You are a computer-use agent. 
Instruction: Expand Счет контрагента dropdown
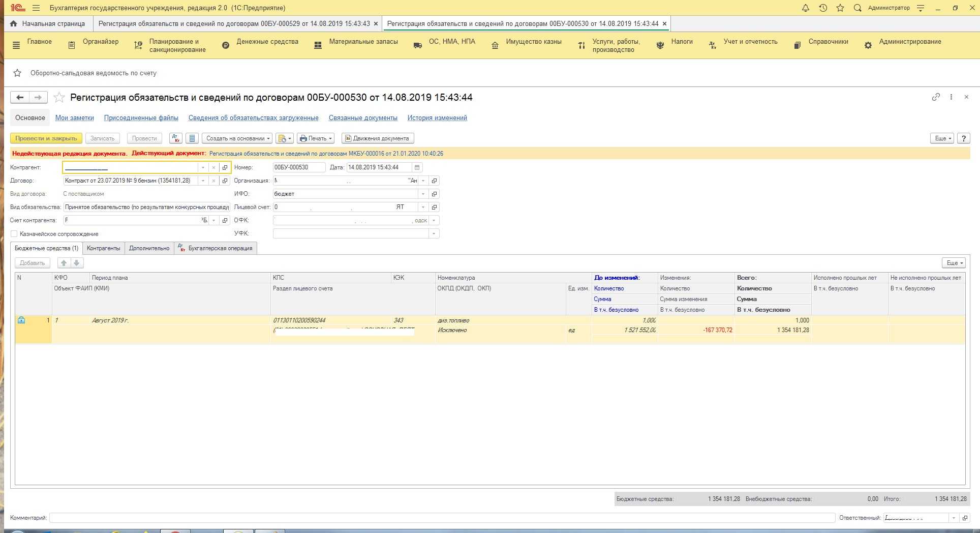click(213, 220)
